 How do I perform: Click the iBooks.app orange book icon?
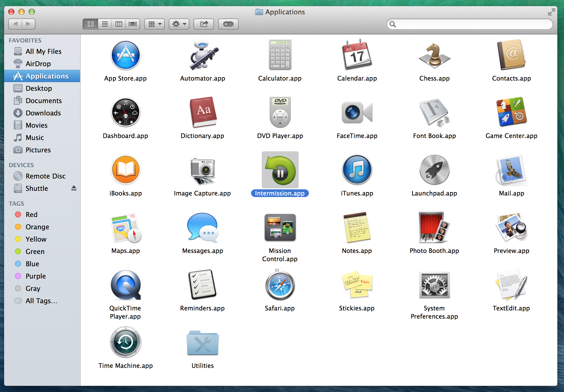pos(125,170)
